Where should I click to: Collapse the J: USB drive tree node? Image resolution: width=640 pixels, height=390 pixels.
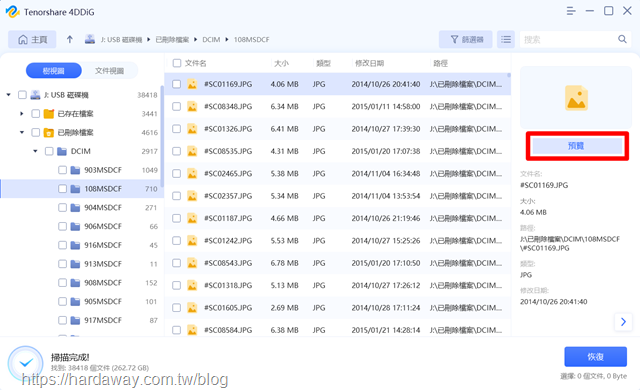click(x=9, y=95)
